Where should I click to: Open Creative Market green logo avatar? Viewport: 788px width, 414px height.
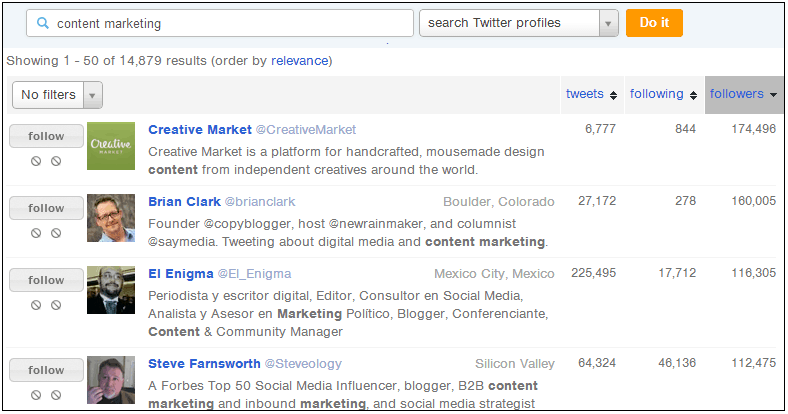click(x=111, y=146)
